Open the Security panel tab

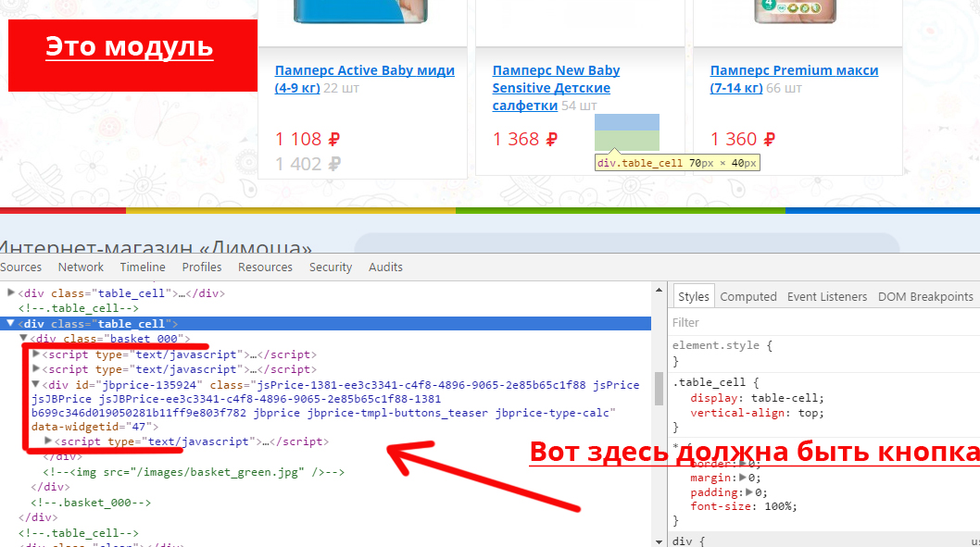coord(331,267)
